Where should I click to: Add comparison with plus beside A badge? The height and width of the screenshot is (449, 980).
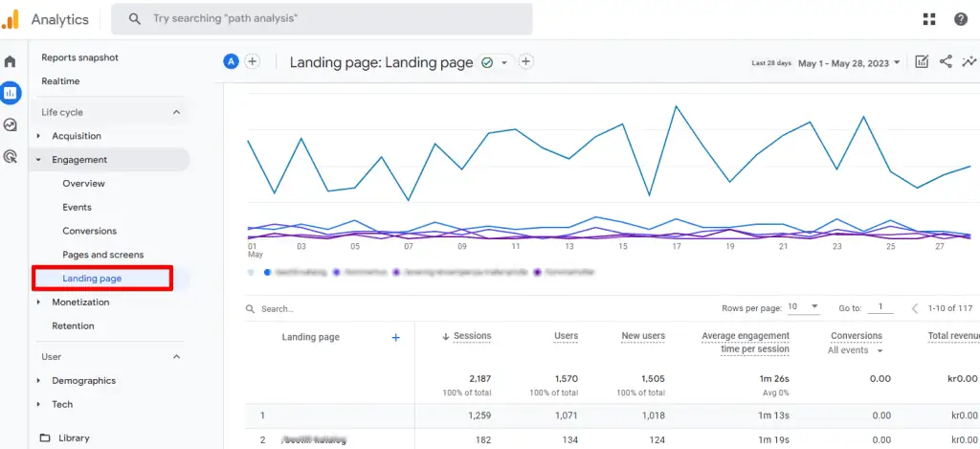point(252,61)
